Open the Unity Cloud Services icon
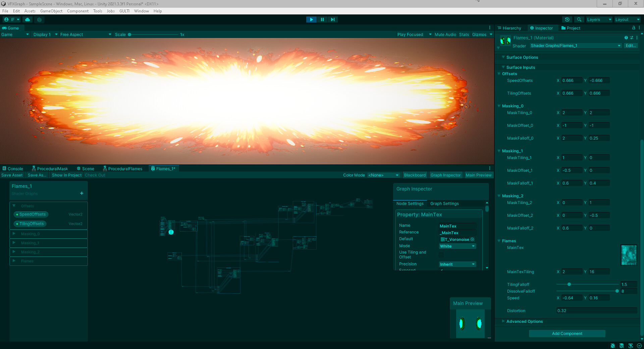Screen dimensions: 644x349 (x=28, y=19)
